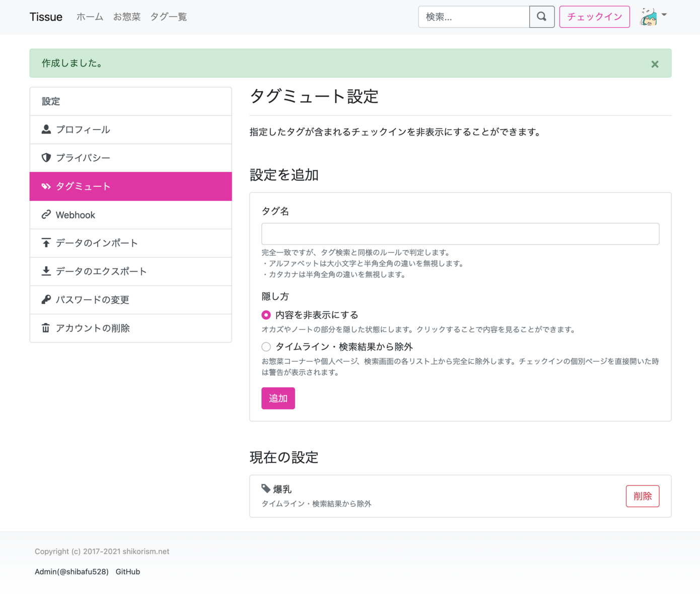Click the チェックイン button
Image resolution: width=700 pixels, height=594 pixels.
tap(594, 17)
